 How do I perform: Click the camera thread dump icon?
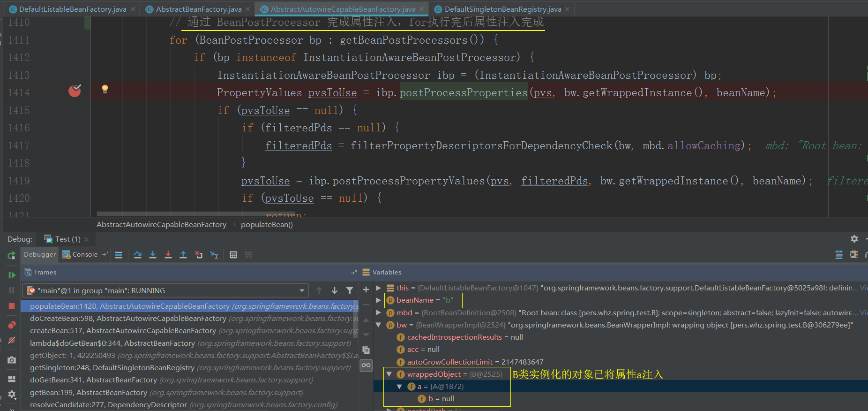coord(12,360)
